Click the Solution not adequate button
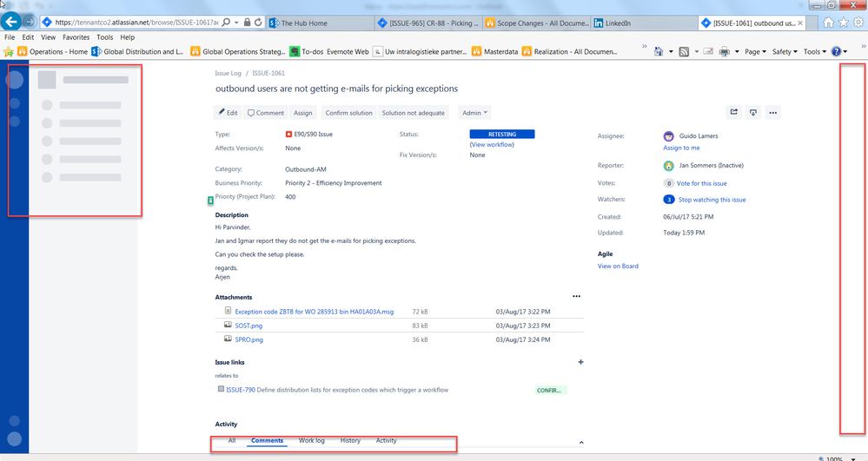Viewport: 868px width, 461px height. (x=413, y=112)
